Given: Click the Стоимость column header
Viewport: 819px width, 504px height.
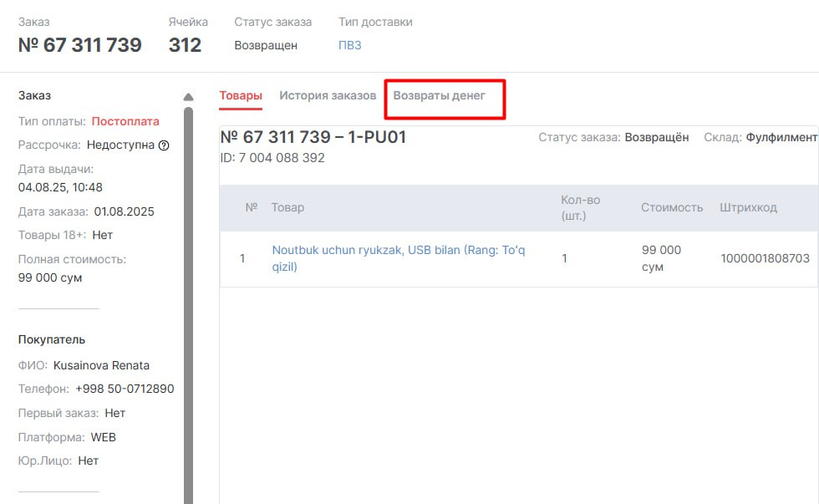Looking at the screenshot, I should tap(672, 207).
